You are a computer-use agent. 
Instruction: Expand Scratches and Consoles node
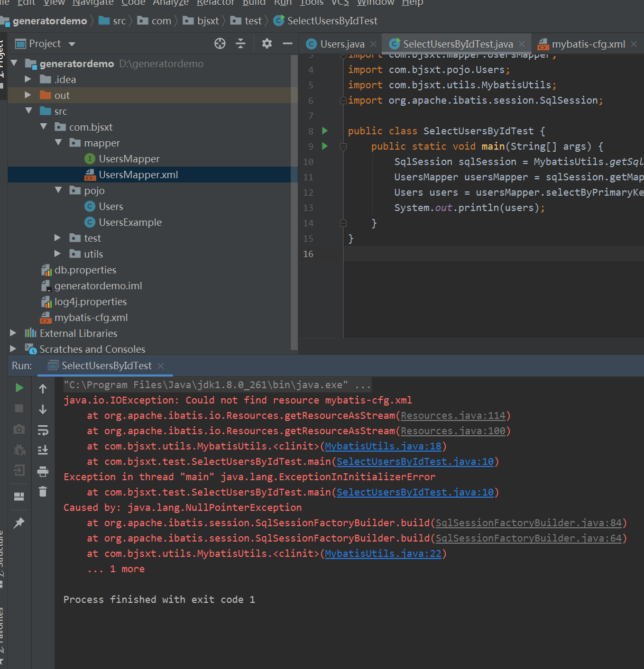(13, 349)
